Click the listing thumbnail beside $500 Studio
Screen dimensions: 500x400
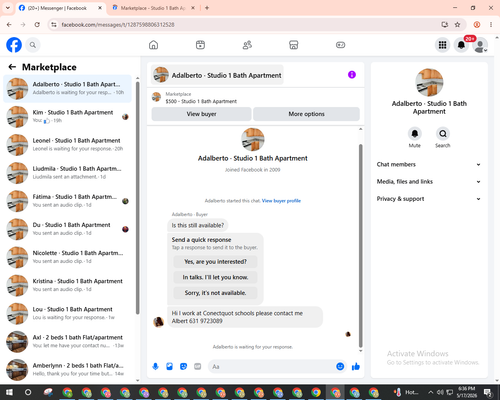coord(156,98)
